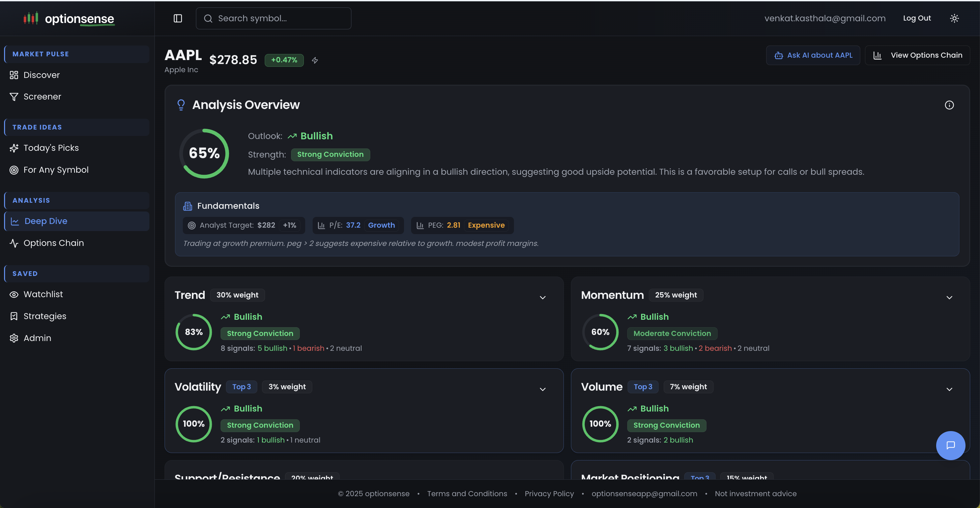The image size is (980, 508).
Task: Open the Terms and Conditions link
Action: click(x=467, y=493)
